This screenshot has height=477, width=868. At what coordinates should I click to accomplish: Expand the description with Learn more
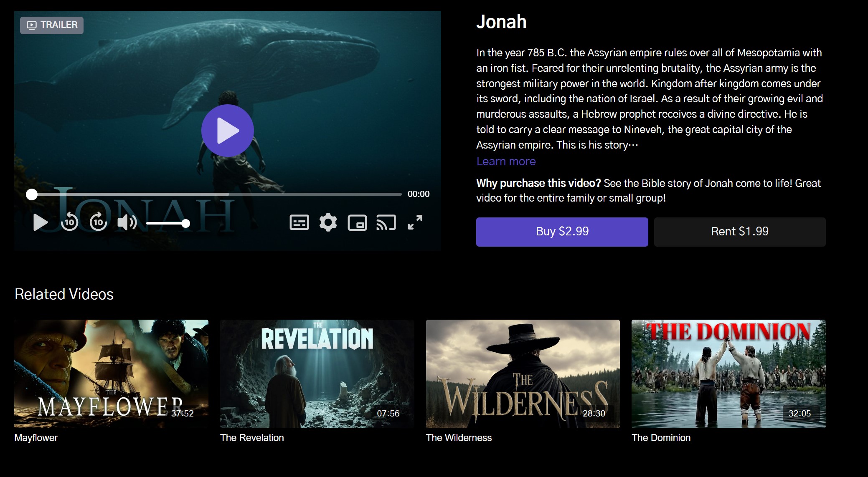[506, 162]
